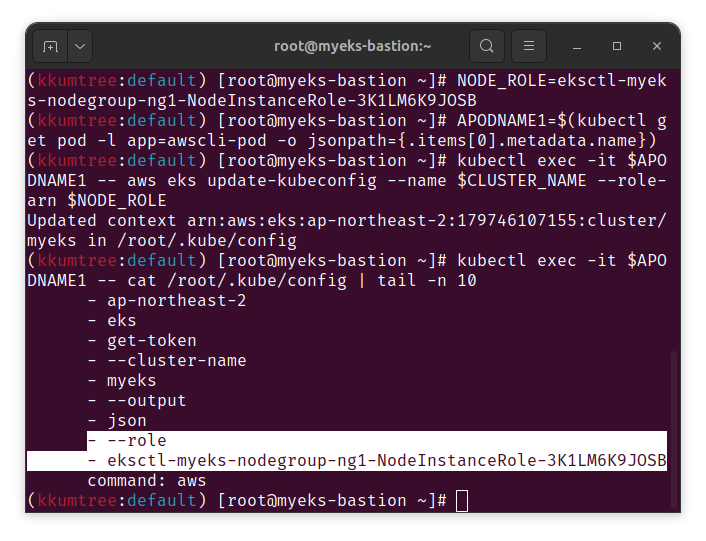
Task: Click the '- json' output line
Action: pos(117,421)
